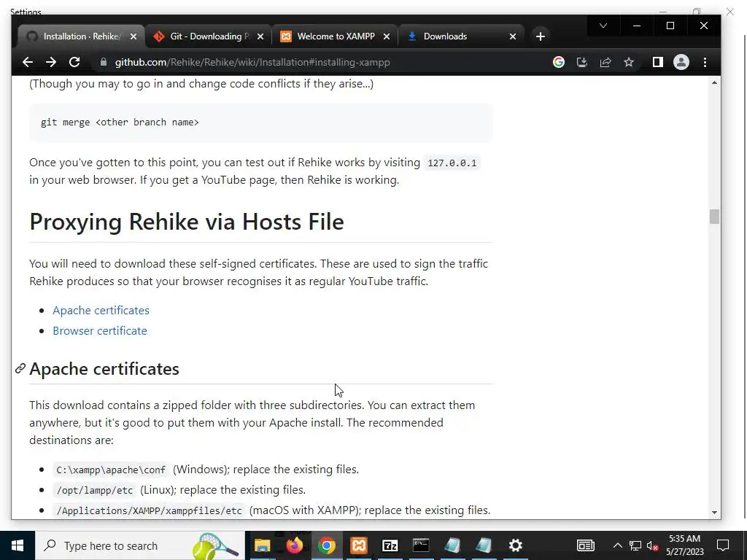This screenshot has height=560, width=747.
Task: Click the scrollbar down arrow
Action: point(714,513)
